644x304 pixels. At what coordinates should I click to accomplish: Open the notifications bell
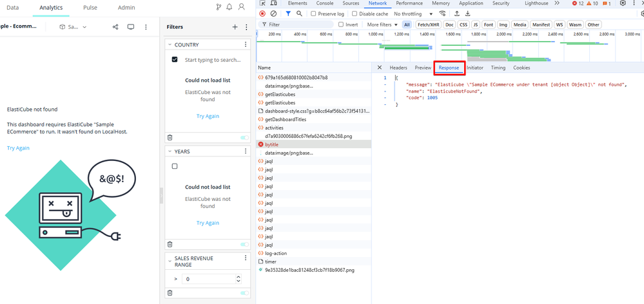229,7
